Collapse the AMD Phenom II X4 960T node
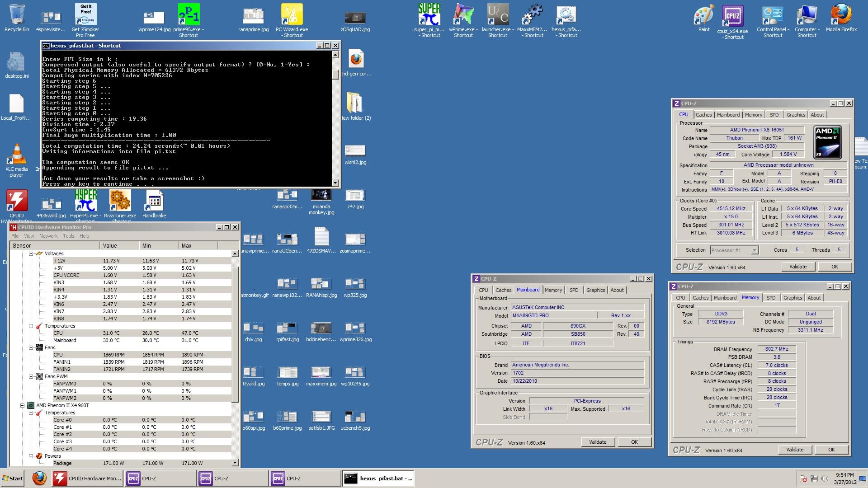Viewport: 868px width, 488px height. (23, 405)
